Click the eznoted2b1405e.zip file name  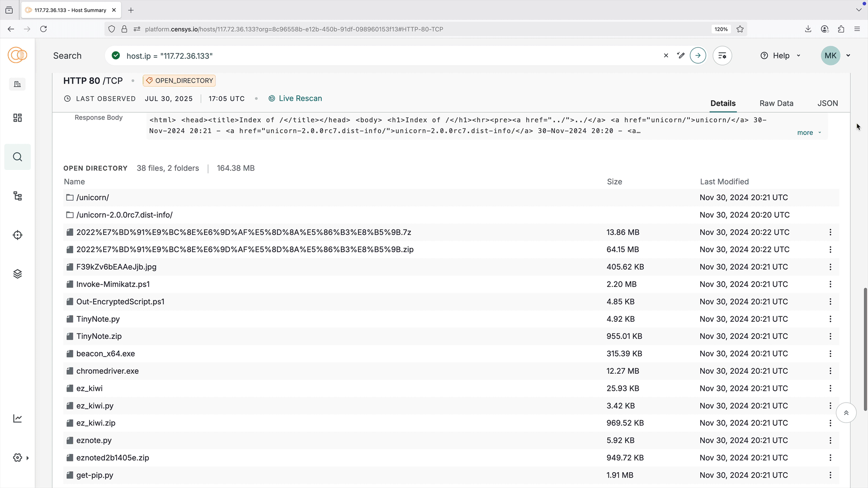(x=113, y=458)
